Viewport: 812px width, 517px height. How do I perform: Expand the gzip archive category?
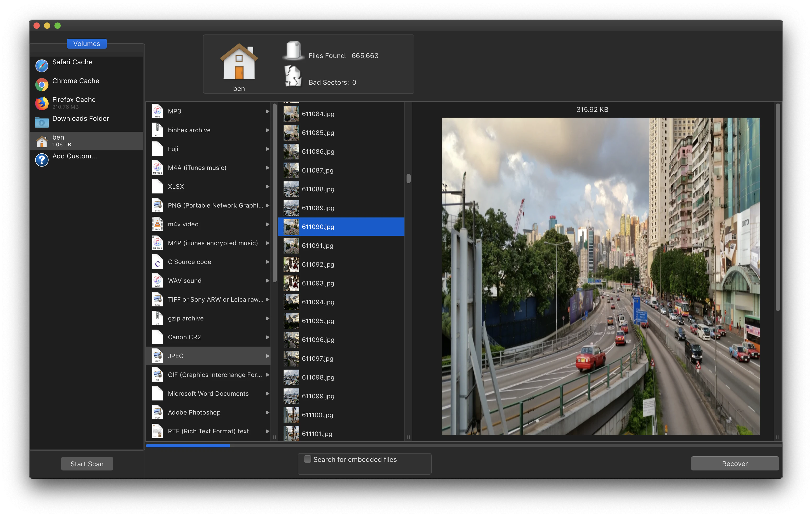pyautogui.click(x=268, y=318)
